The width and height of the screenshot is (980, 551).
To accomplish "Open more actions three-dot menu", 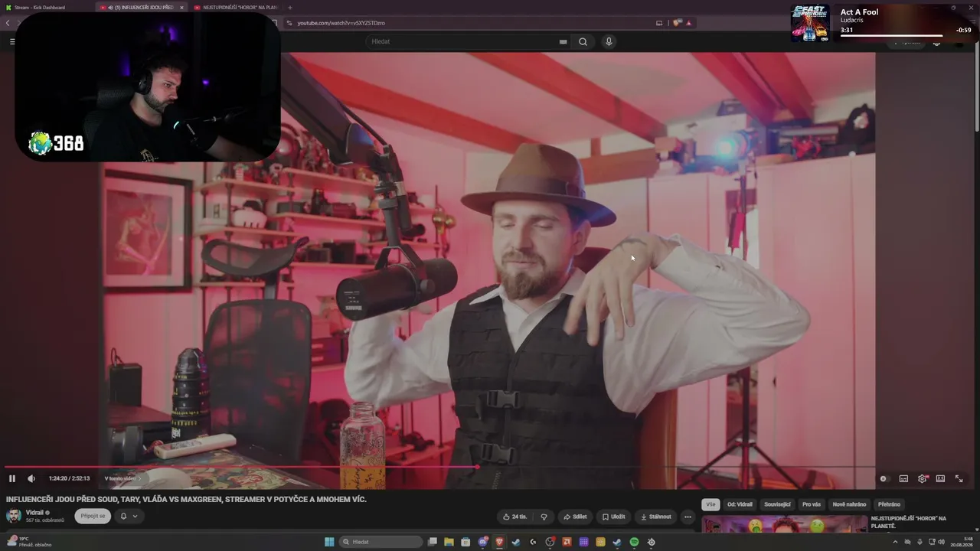I will pyautogui.click(x=688, y=517).
